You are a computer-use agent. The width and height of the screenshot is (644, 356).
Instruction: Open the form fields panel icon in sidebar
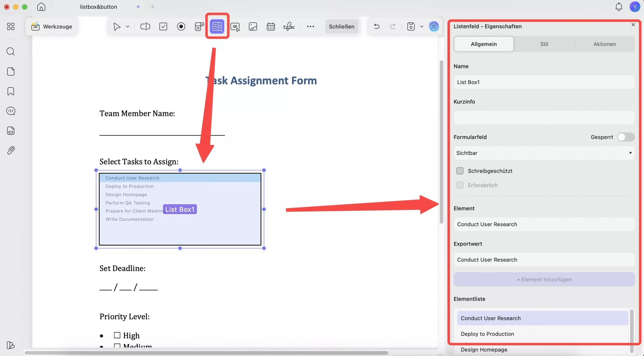11,131
